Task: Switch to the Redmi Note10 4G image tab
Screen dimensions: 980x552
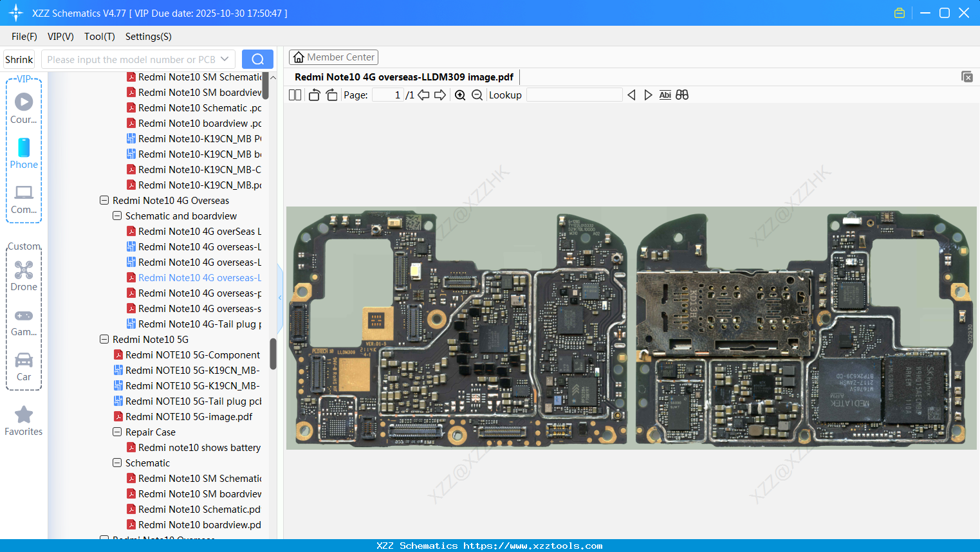Action: [404, 77]
